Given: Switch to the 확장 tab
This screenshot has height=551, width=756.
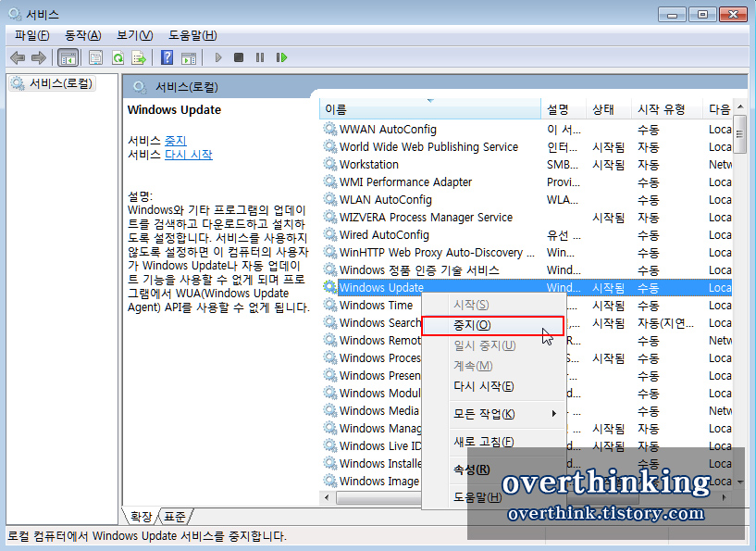Looking at the screenshot, I should [x=142, y=517].
